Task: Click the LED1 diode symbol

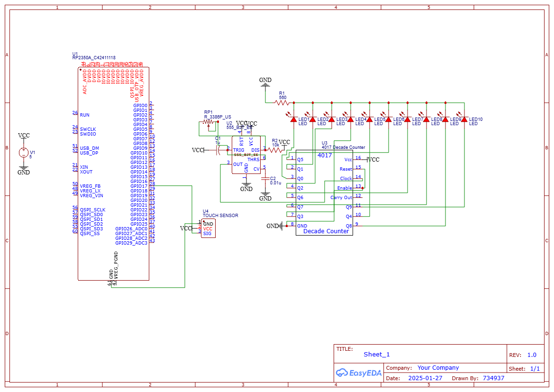Action: 295,119
